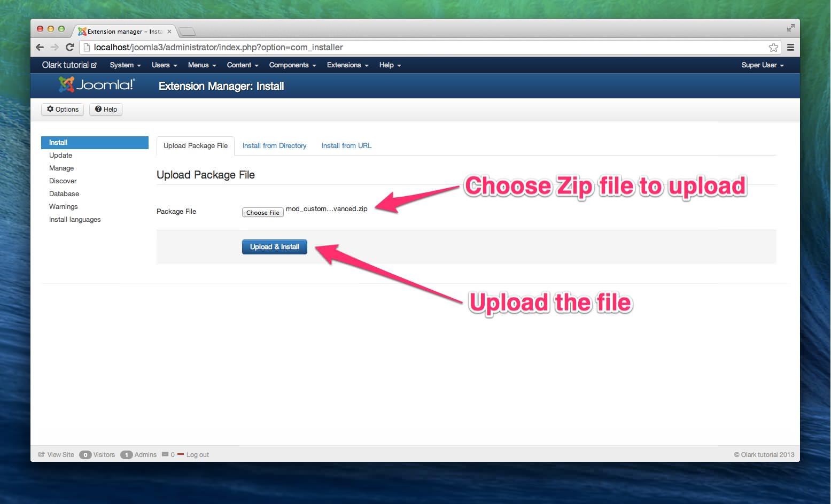This screenshot has width=831, height=504.
Task: Click the Help question mark button
Action: tap(106, 110)
